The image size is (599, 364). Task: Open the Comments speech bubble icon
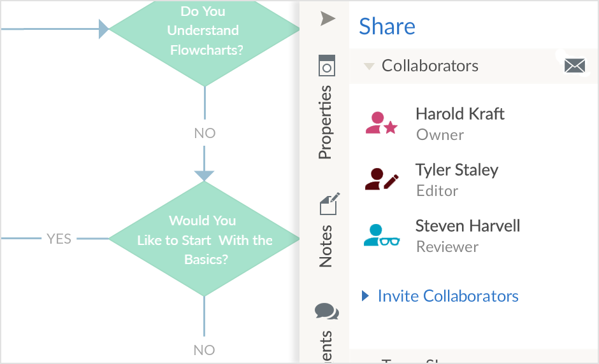tap(326, 312)
